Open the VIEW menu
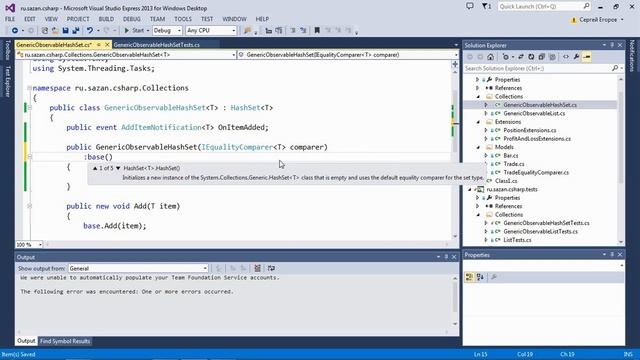640x360 pixels. click(51, 19)
